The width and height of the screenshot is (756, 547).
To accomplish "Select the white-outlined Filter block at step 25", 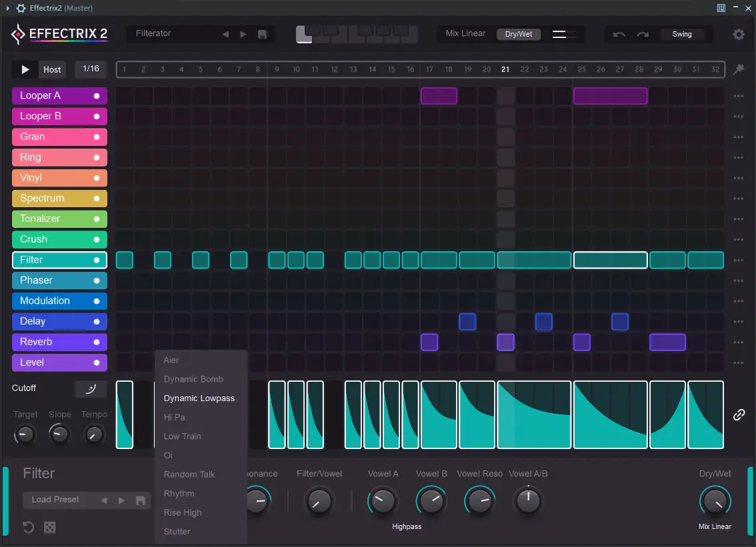I will pos(611,261).
